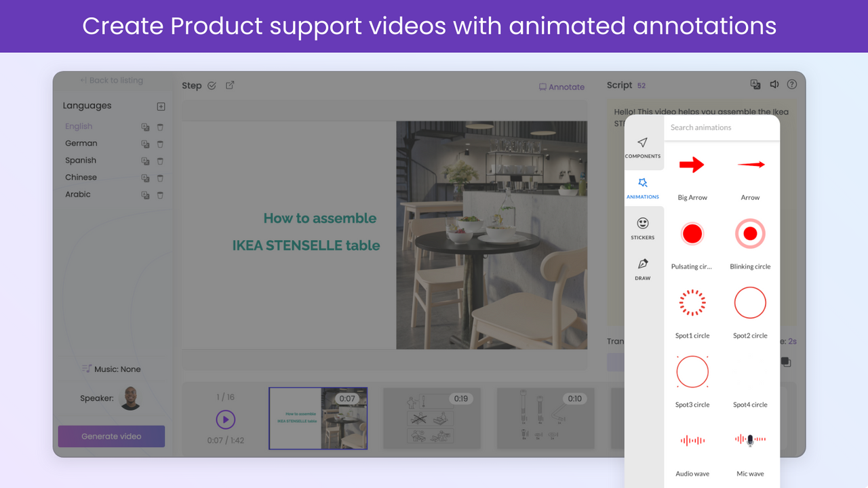Image resolution: width=868 pixels, height=488 pixels.
Task: Select the Draw tab
Action: coord(643,270)
